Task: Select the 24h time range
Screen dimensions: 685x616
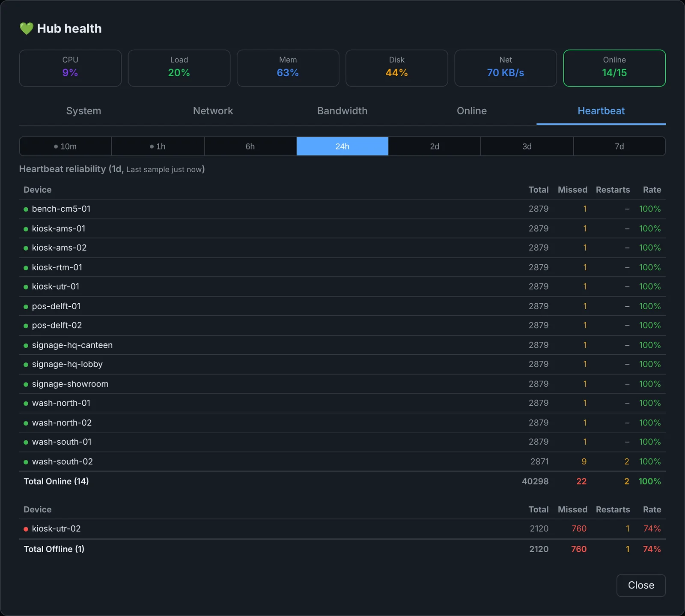Action: (342, 147)
